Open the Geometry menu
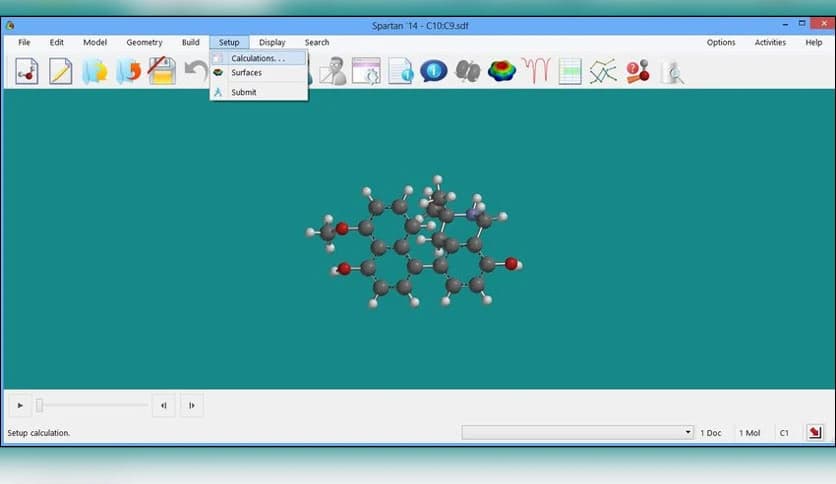836x484 pixels. 144,42
